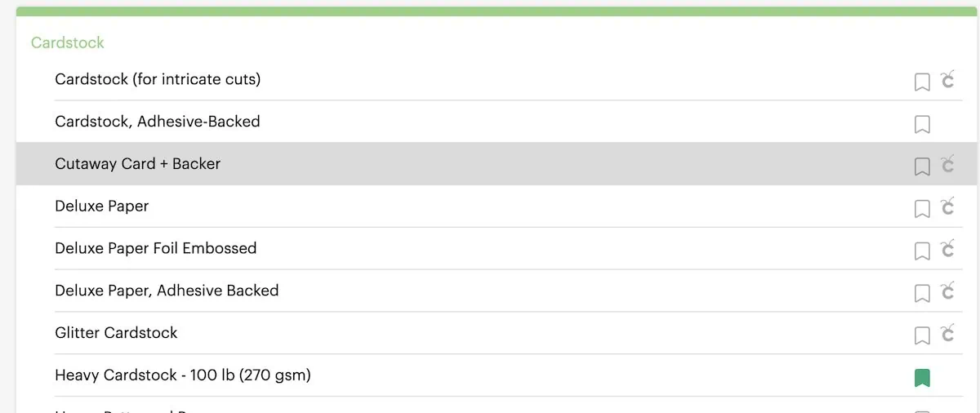
Task: Favorite the Cutaway Card + Backer material
Action: [x=922, y=167]
